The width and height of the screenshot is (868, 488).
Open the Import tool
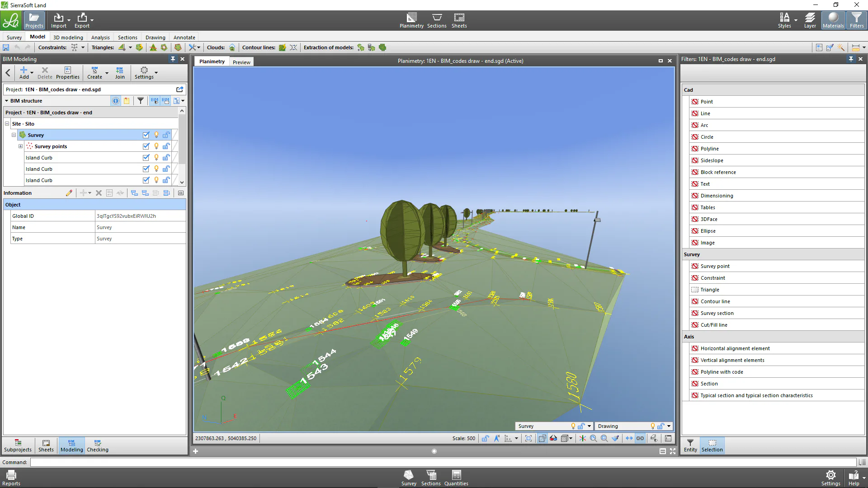58,20
